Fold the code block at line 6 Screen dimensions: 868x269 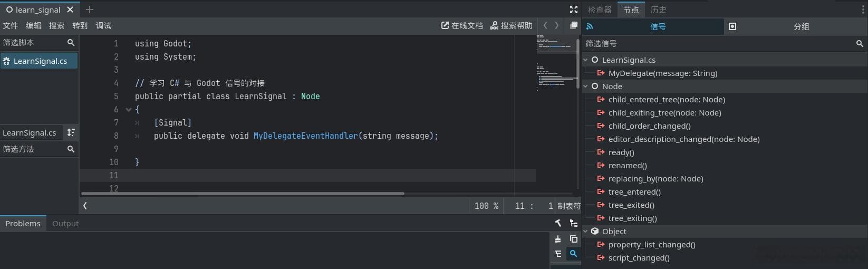(x=128, y=110)
